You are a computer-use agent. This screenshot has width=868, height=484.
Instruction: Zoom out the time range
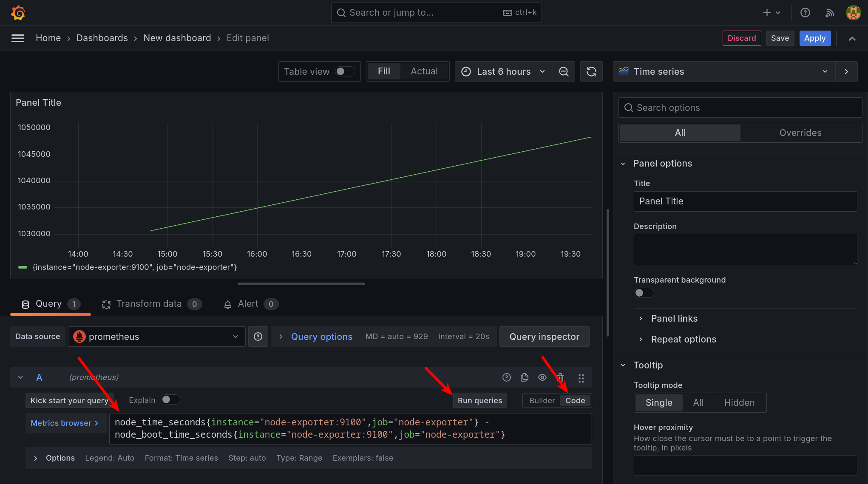click(564, 71)
